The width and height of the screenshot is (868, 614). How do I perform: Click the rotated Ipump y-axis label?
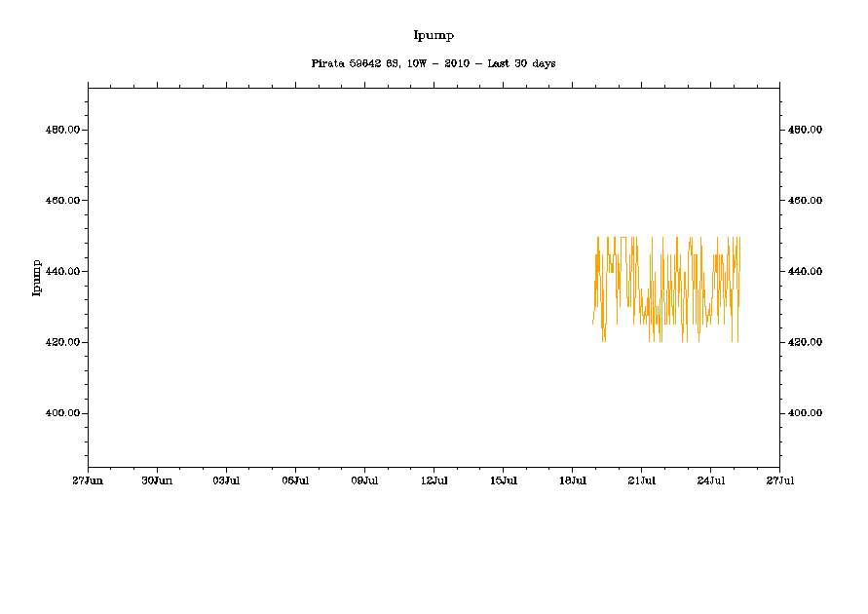click(37, 278)
